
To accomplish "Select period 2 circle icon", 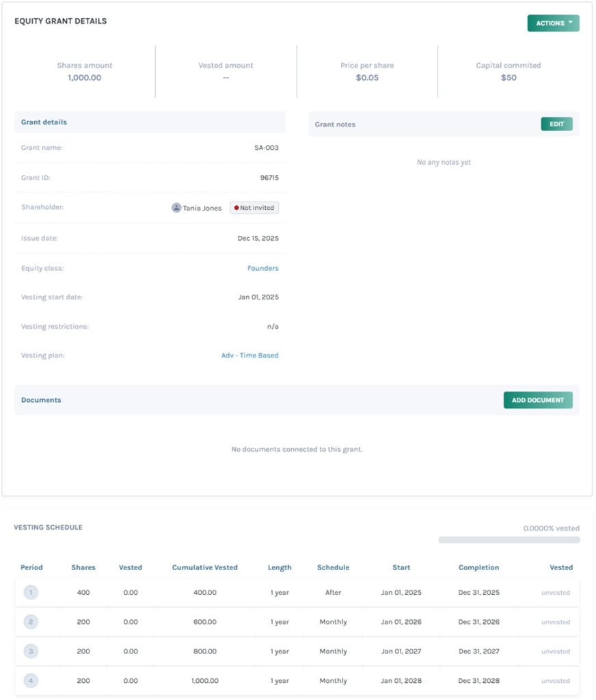I will pyautogui.click(x=30, y=622).
